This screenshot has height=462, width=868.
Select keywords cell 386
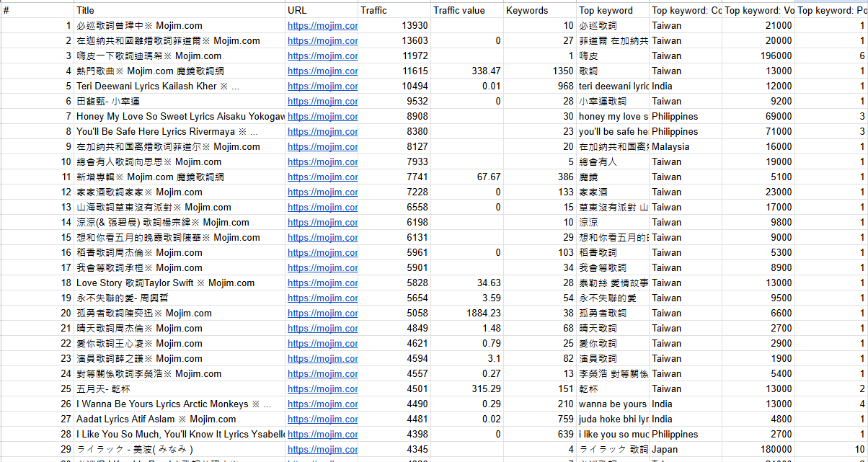click(540, 177)
